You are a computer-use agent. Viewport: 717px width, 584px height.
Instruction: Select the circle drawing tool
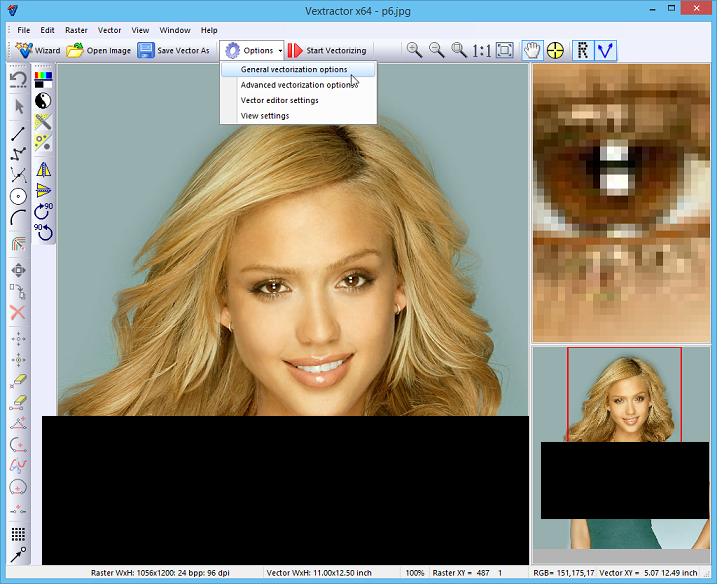point(18,197)
